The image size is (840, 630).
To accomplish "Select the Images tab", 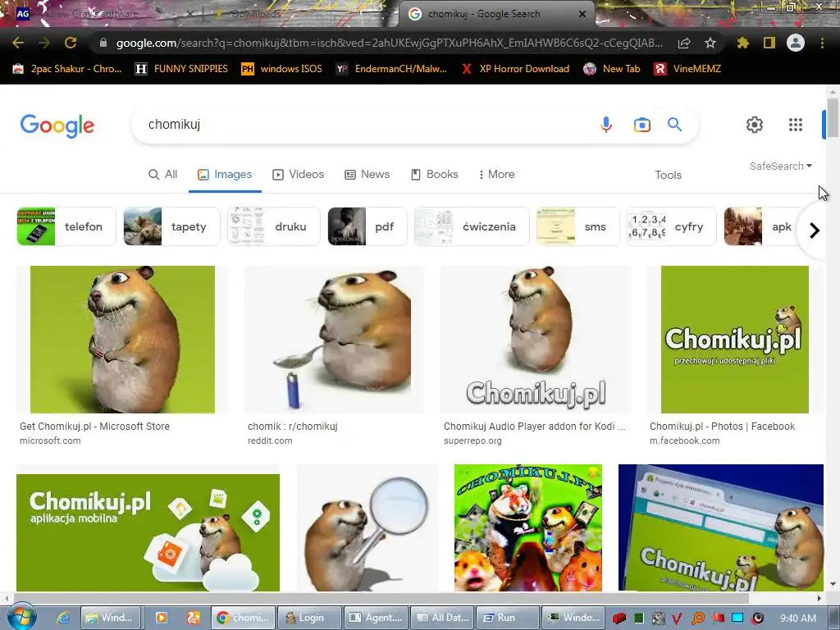I will pyautogui.click(x=225, y=175).
